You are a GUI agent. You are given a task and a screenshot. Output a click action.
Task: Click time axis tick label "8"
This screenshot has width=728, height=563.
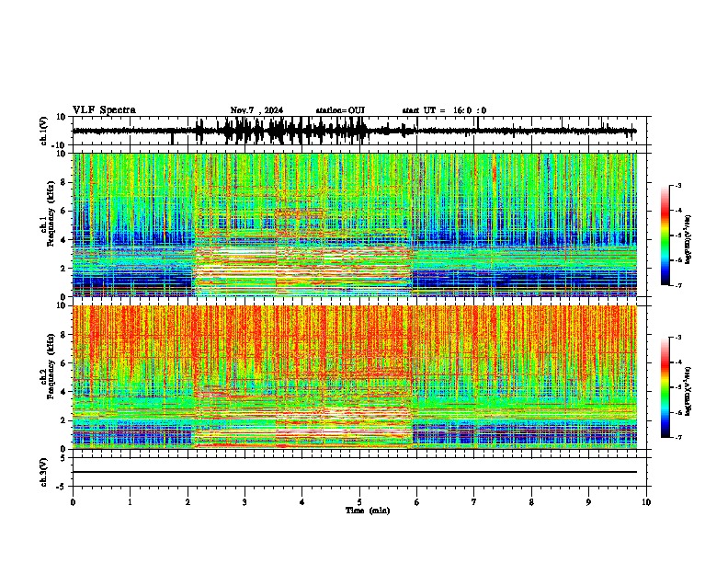pyautogui.click(x=531, y=502)
